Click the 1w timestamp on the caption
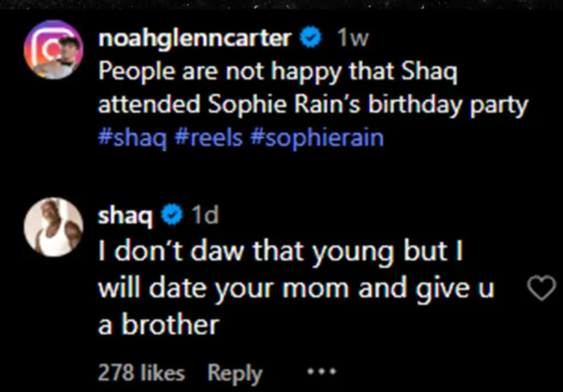Viewport: 563px width, 392px height. click(353, 38)
